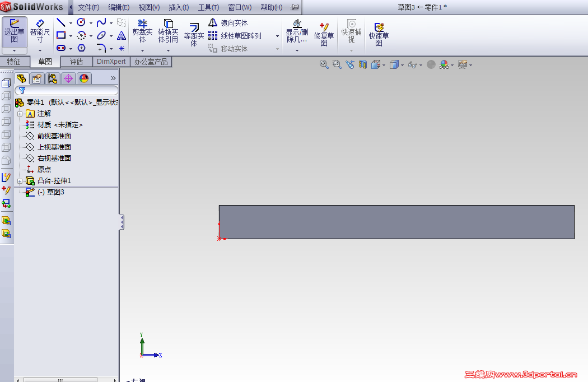Open the 视图(V) menu
The height and width of the screenshot is (382, 588).
150,7
